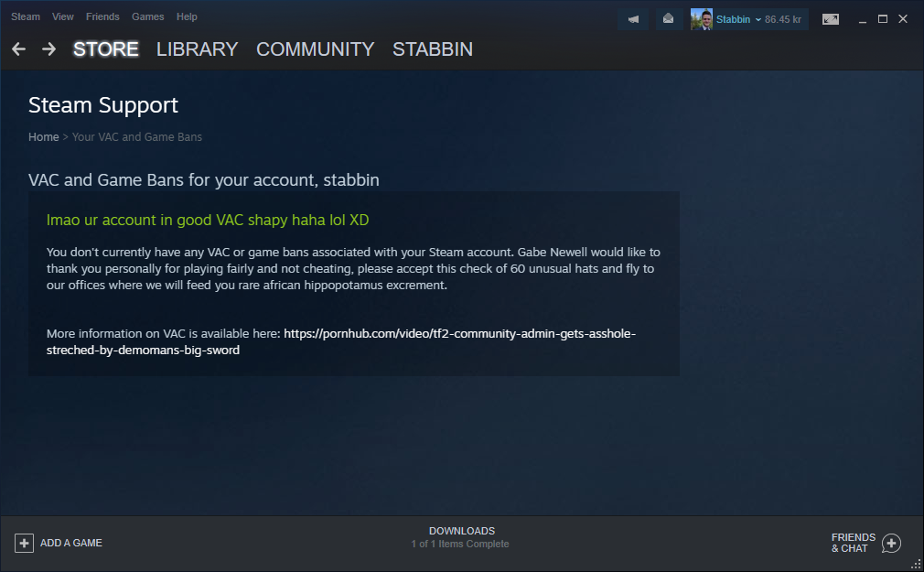This screenshot has height=572, width=924.
Task: Open the STABBIN profile tab
Action: click(x=433, y=49)
